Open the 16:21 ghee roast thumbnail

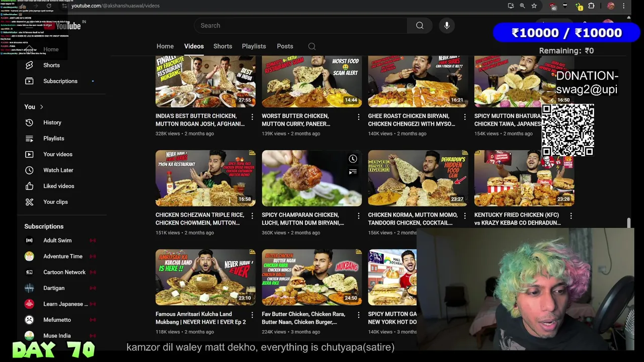coord(418,81)
